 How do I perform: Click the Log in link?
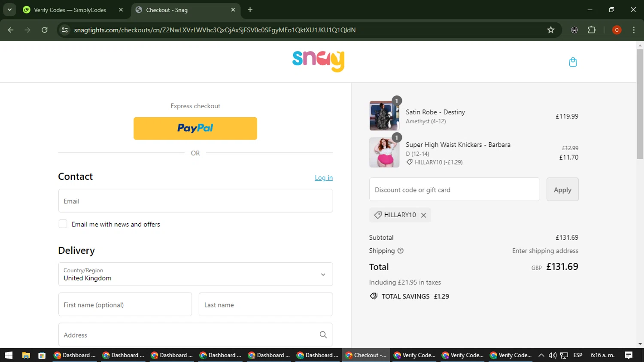click(x=324, y=178)
